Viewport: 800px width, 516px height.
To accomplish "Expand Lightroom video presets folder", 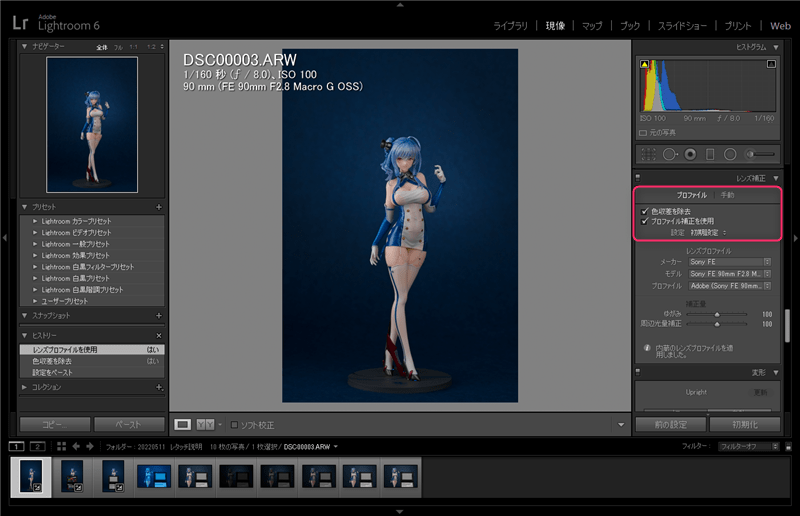I will [x=35, y=232].
